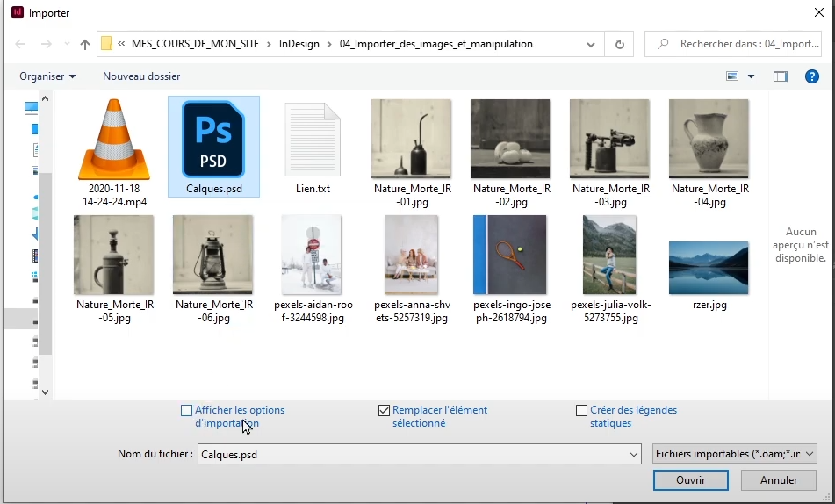Click the Ouvrir button
This screenshot has height=504, width=835.
point(690,480)
